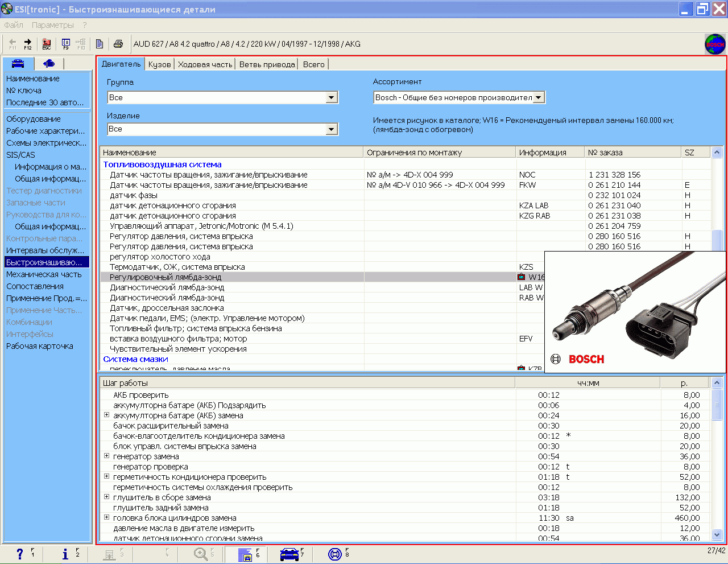Viewport: 728px width, 564px height.
Task: Click the blue car F7 icon
Action: (292, 554)
